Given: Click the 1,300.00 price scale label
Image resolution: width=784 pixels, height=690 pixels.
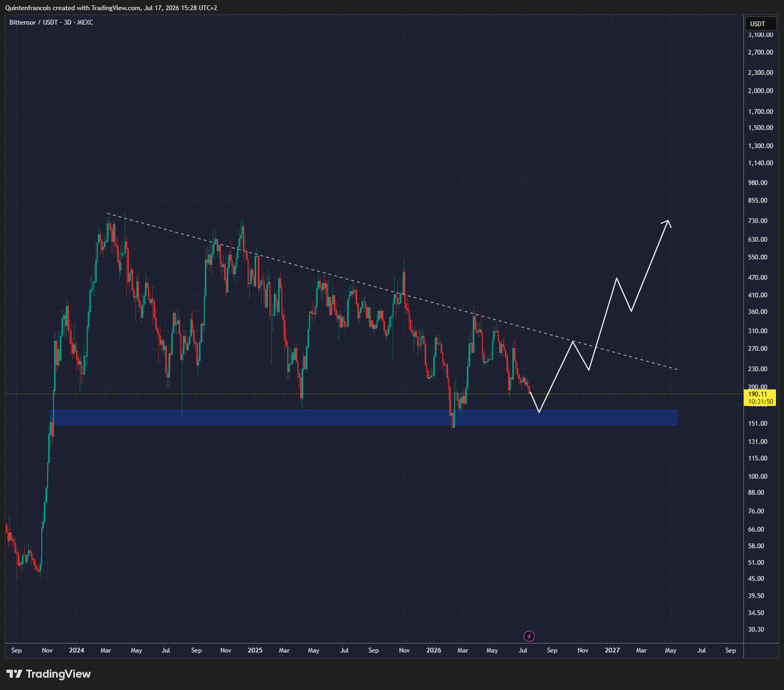Looking at the screenshot, I should pyautogui.click(x=761, y=146).
